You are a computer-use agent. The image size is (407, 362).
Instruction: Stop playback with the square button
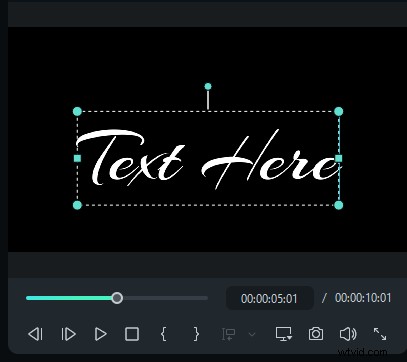132,334
